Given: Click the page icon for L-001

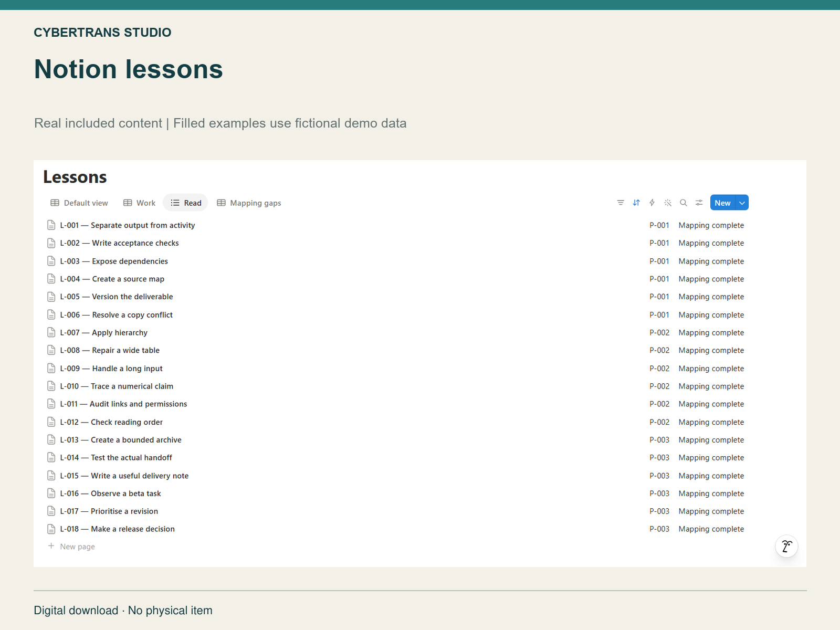Looking at the screenshot, I should click(51, 225).
